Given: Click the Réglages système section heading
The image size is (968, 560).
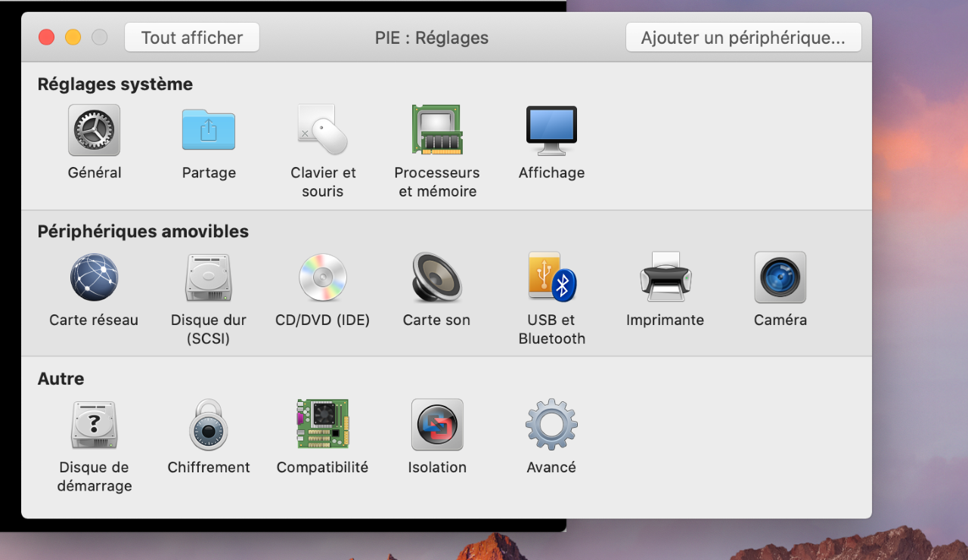Looking at the screenshot, I should pyautogui.click(x=115, y=84).
